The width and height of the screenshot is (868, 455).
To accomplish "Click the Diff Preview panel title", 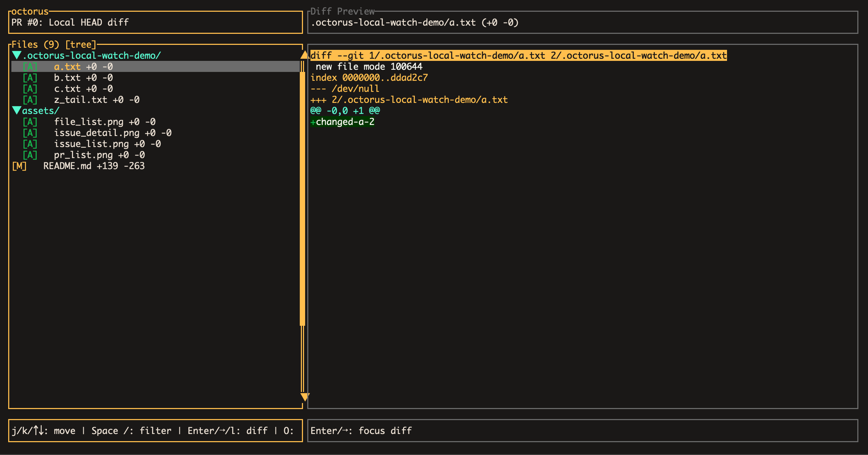I will pyautogui.click(x=343, y=11).
